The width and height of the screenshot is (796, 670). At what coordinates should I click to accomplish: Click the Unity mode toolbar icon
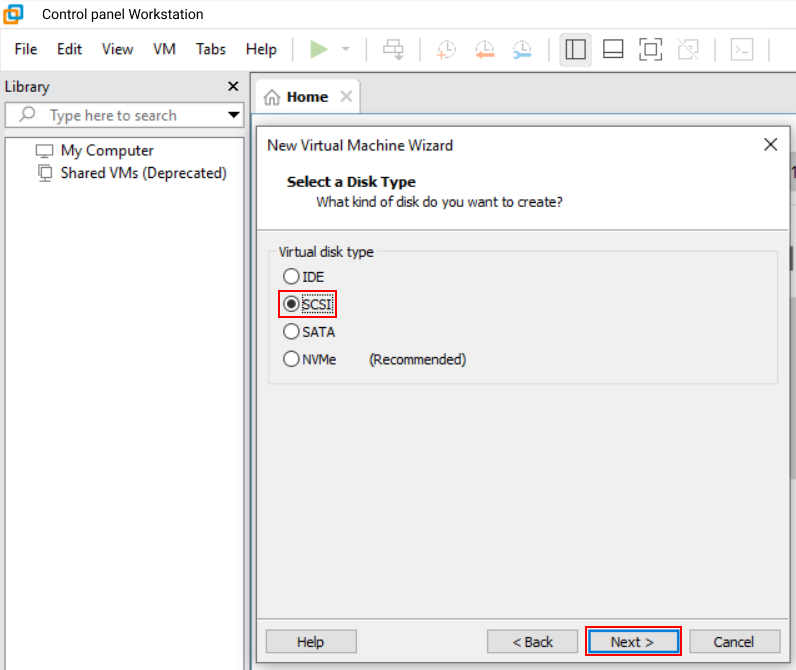click(x=688, y=50)
